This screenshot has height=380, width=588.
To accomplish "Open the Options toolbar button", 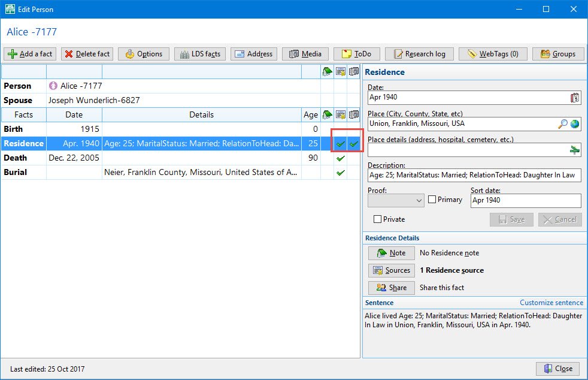I will (x=144, y=54).
